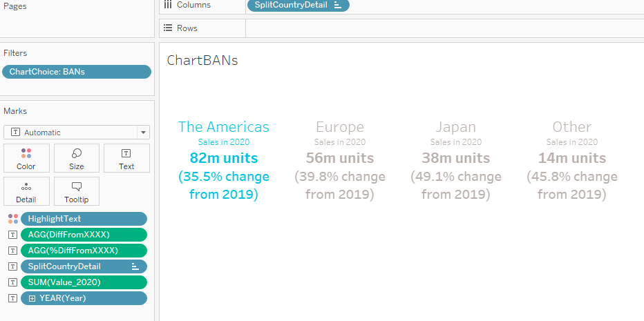Select the AGG(%DiffFromXXXX) pill
644x321 pixels.
83,251
